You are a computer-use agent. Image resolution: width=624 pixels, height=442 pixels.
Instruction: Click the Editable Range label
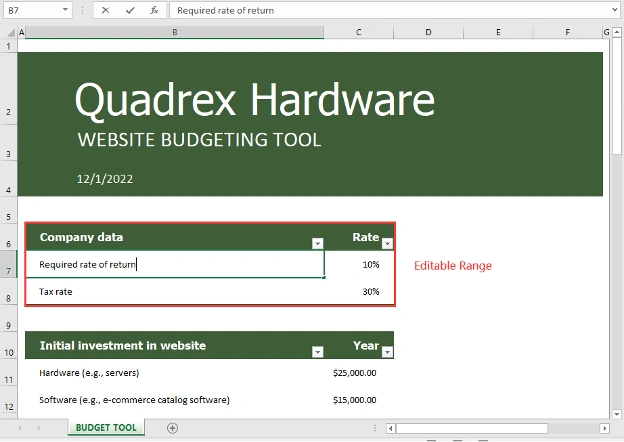(453, 266)
